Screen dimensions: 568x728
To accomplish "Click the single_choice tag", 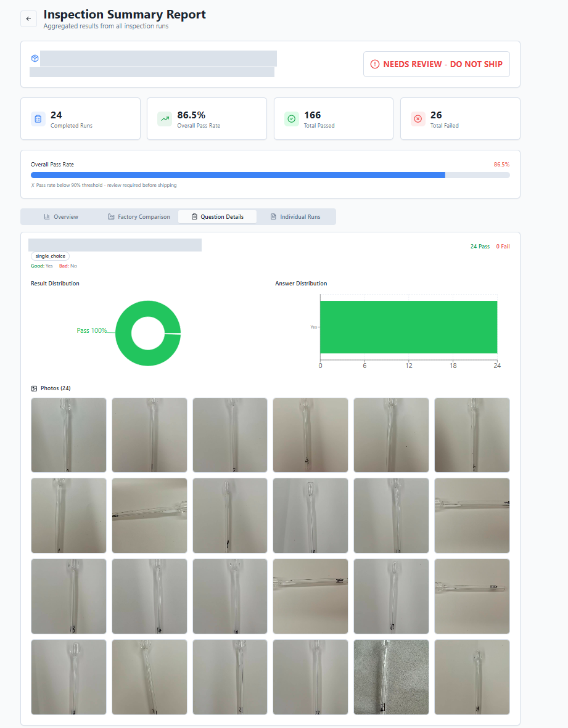I will pos(50,256).
